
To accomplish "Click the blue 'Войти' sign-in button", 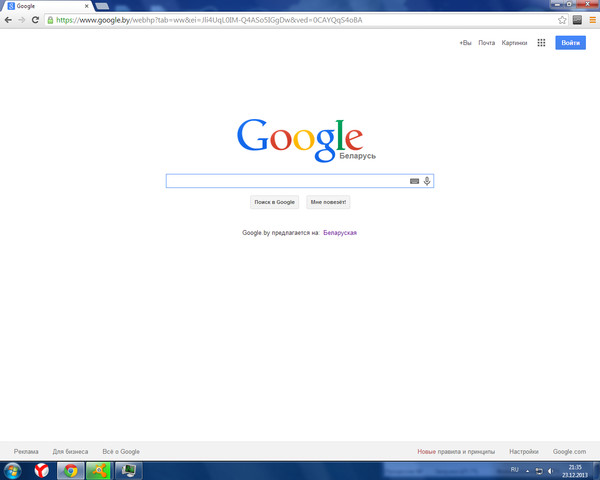I will (571, 43).
